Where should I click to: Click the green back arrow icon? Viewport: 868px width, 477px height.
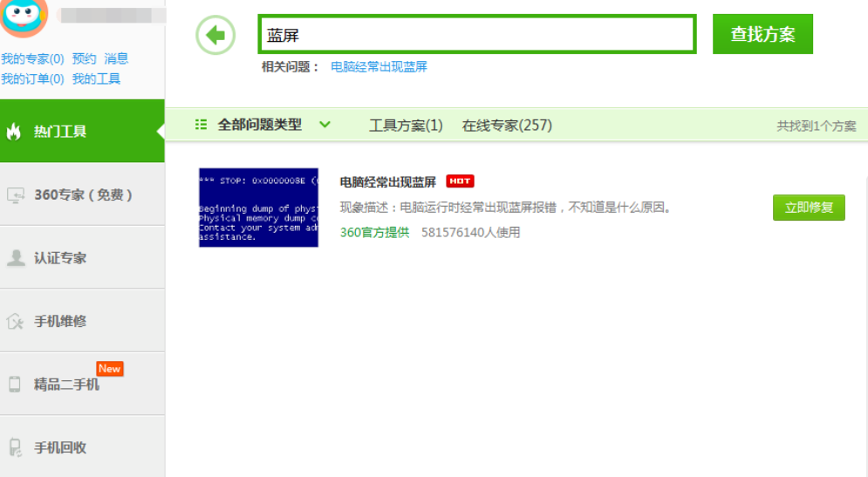(215, 36)
